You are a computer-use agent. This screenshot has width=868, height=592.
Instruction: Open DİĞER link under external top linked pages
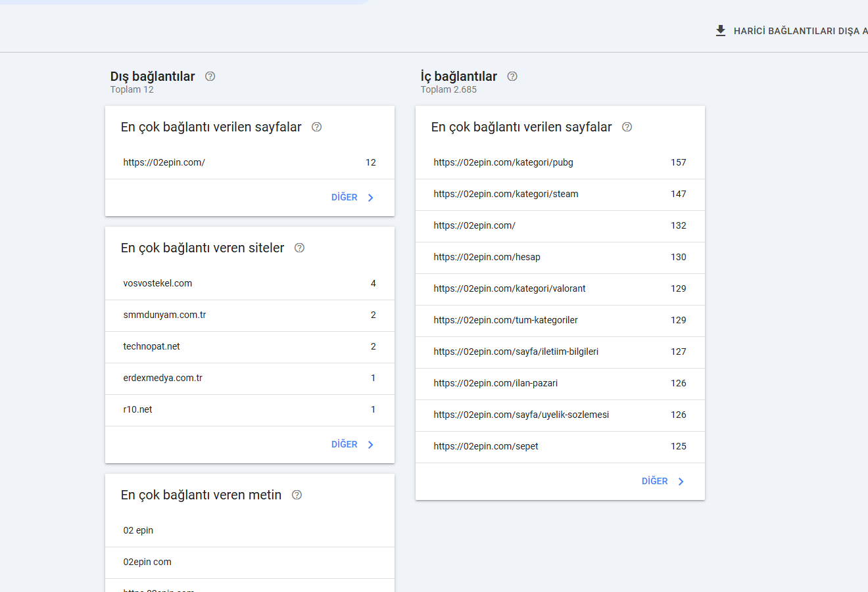pos(345,197)
